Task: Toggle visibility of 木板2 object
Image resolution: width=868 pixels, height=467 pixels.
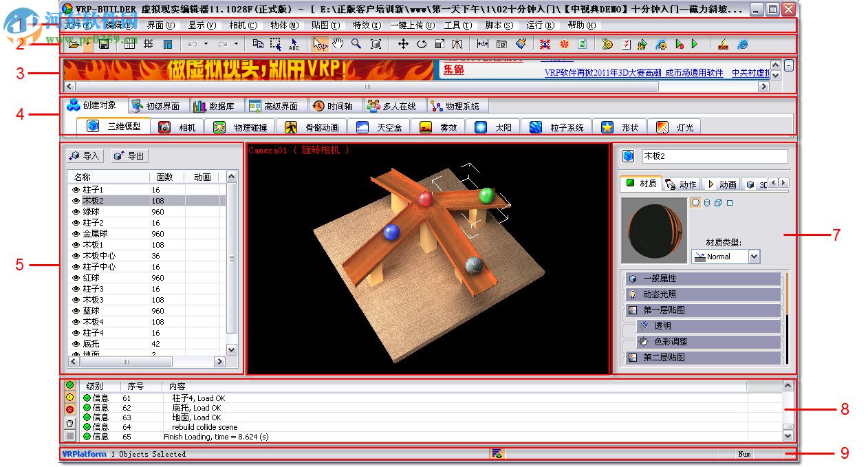Action: point(76,200)
